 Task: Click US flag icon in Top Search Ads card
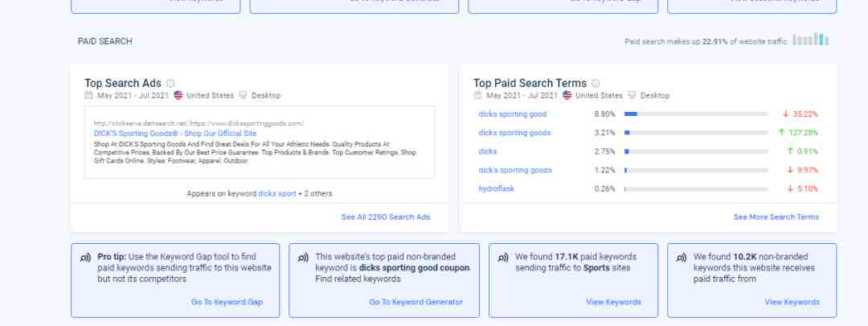click(178, 95)
